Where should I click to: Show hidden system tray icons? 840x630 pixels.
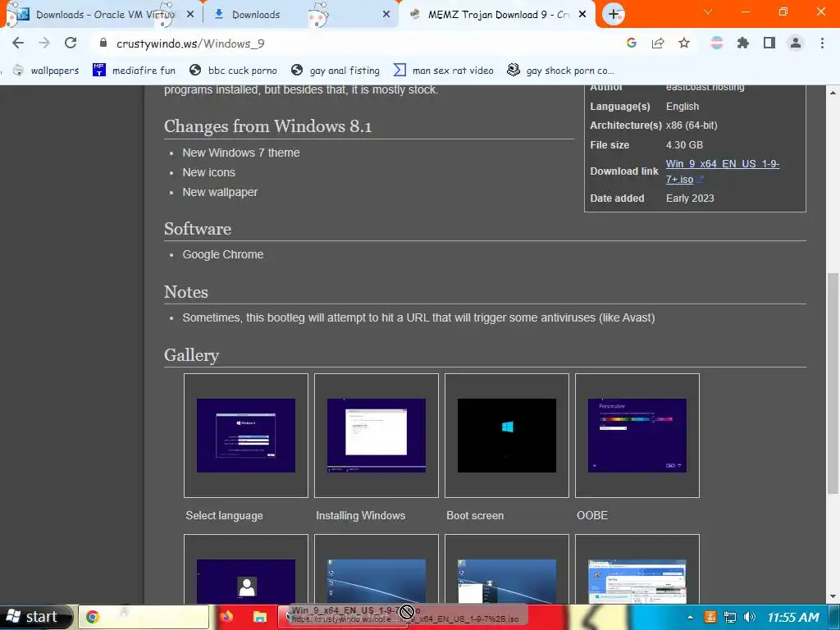click(x=690, y=617)
